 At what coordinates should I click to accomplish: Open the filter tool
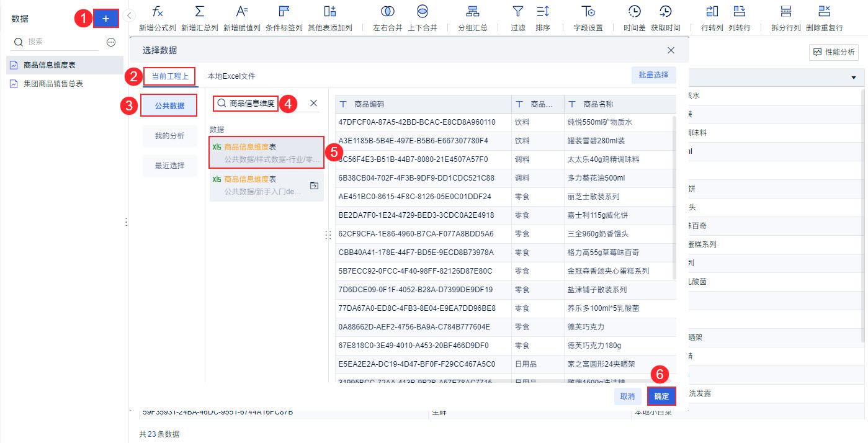518,19
